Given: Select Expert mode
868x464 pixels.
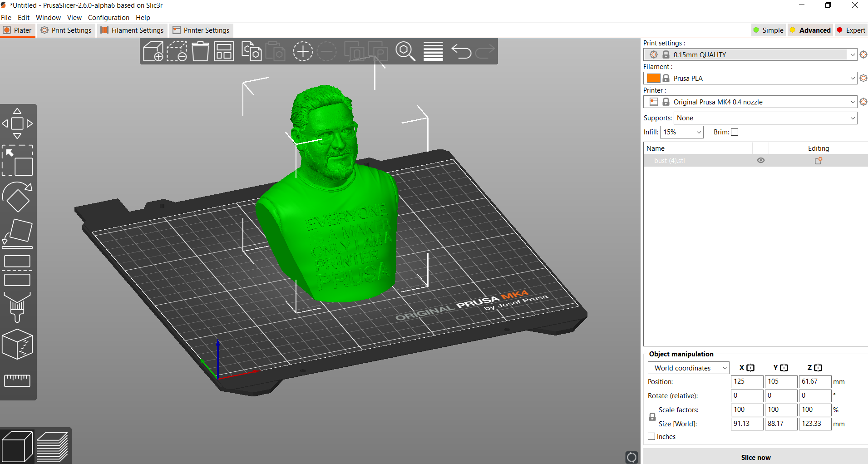Looking at the screenshot, I should (851, 30).
